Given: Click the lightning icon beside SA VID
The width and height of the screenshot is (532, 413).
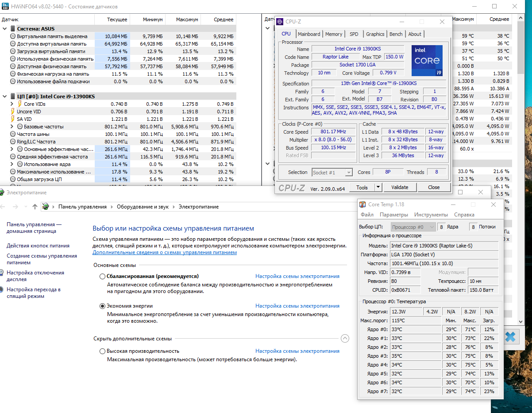Looking at the screenshot, I should 12,119.
